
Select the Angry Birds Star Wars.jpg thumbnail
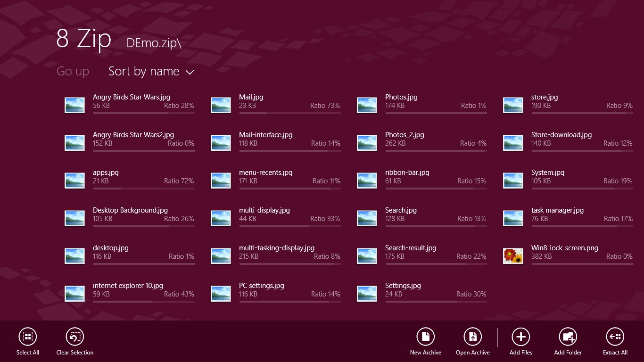click(74, 105)
